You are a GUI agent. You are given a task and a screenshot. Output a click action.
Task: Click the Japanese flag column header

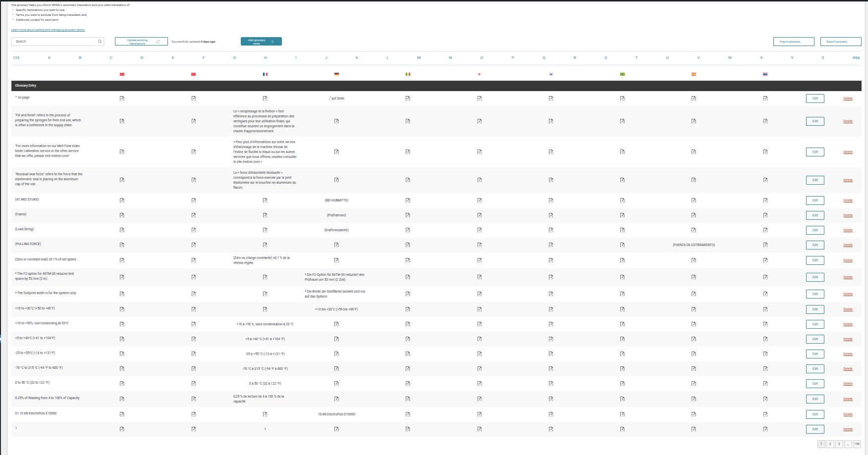point(479,74)
